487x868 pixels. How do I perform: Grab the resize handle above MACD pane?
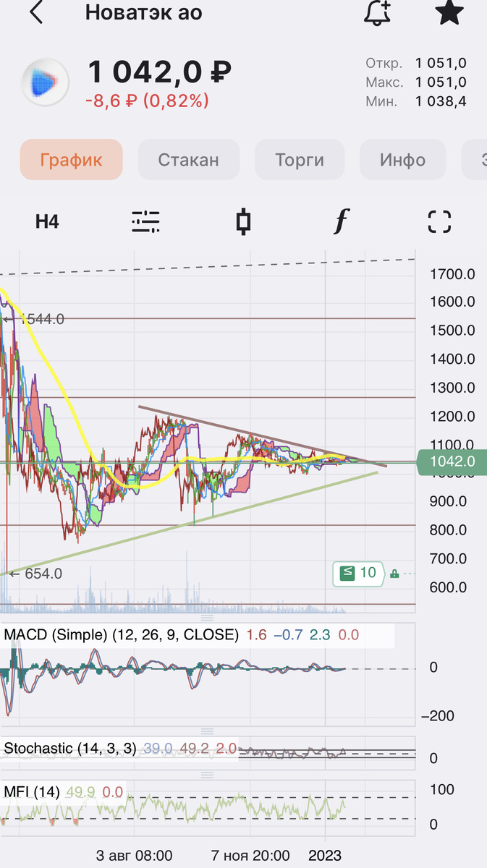pos(208,618)
